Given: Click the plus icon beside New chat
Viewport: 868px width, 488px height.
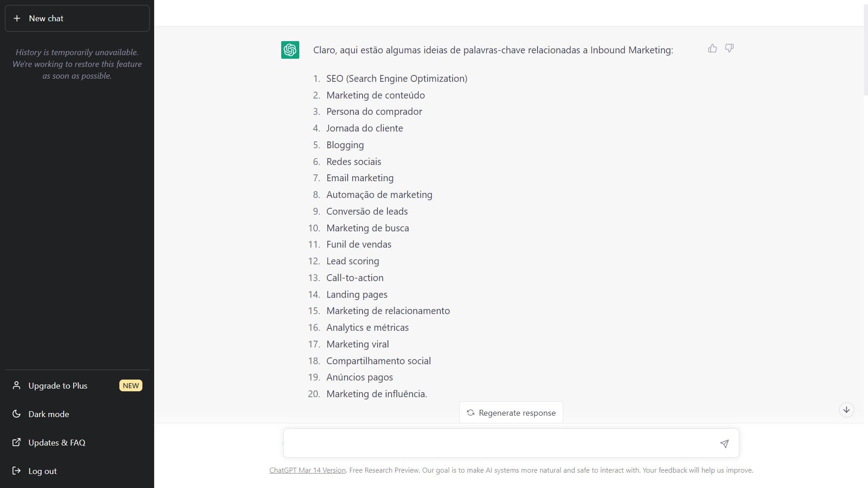Looking at the screenshot, I should (x=17, y=19).
